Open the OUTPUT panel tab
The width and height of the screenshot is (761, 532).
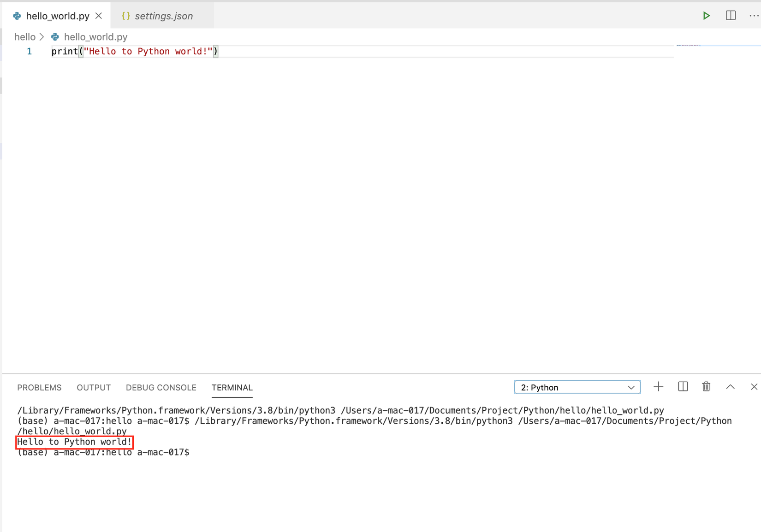coord(94,388)
